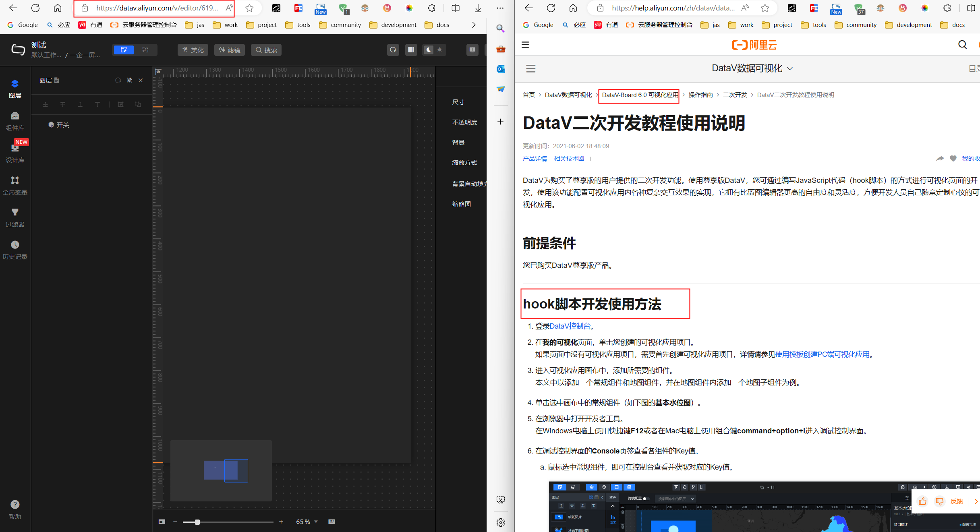Open the tools bookmark folder in right browser
Screen dimensions: 980x532
(x=814, y=25)
